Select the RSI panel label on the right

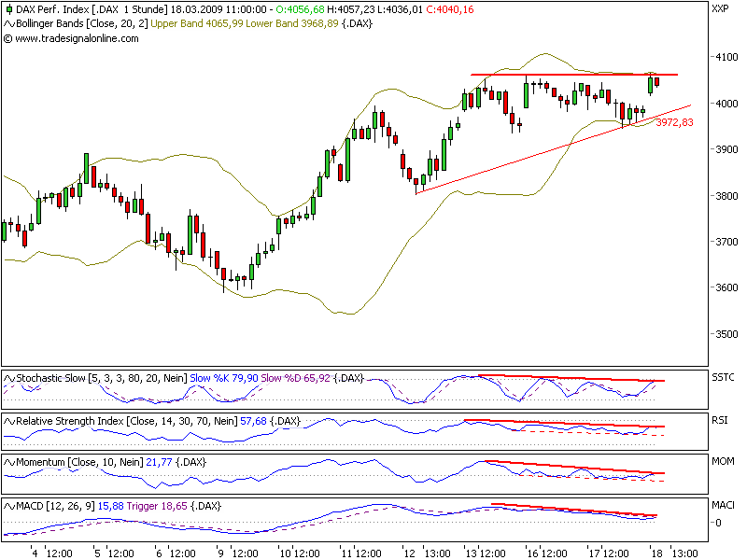coord(721,419)
